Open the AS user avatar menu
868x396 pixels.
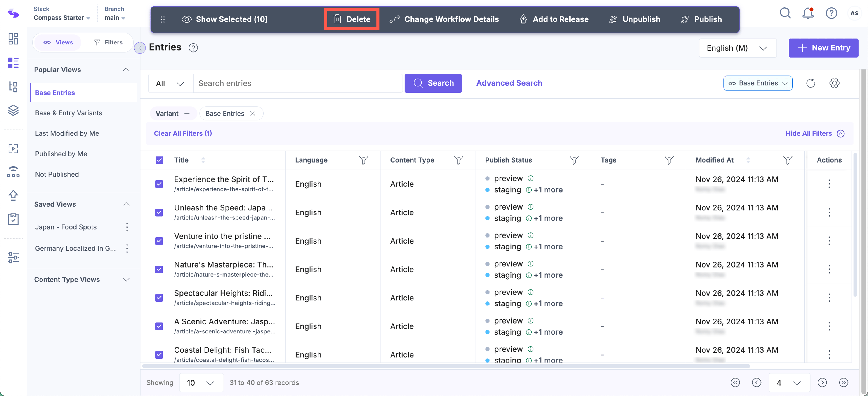[x=854, y=13]
